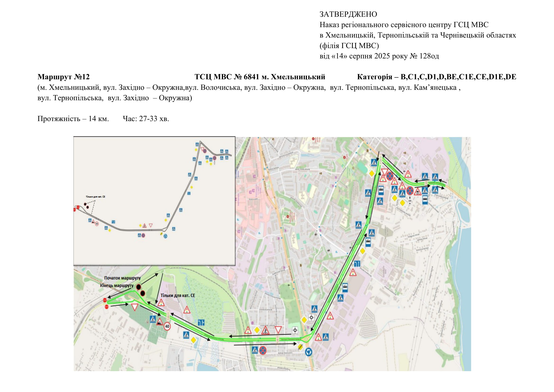The width and height of the screenshot is (554, 392).
Task: Click the Протяжність – 14 км text
Action: (x=73, y=119)
